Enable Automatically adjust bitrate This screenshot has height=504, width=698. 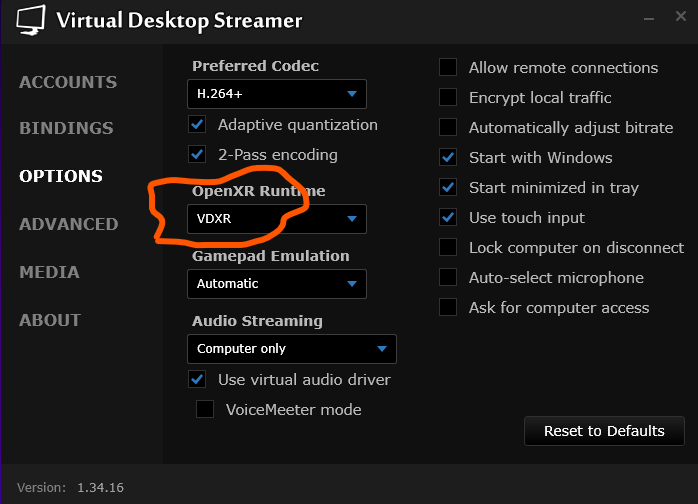448,128
